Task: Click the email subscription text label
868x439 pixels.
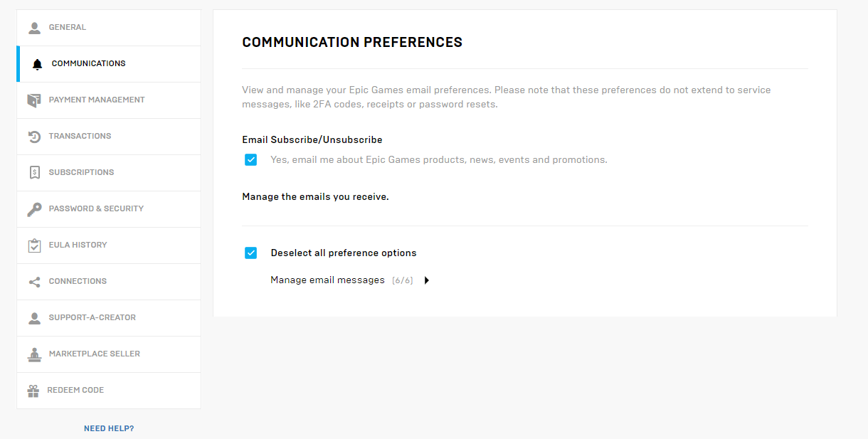Action: (x=438, y=160)
